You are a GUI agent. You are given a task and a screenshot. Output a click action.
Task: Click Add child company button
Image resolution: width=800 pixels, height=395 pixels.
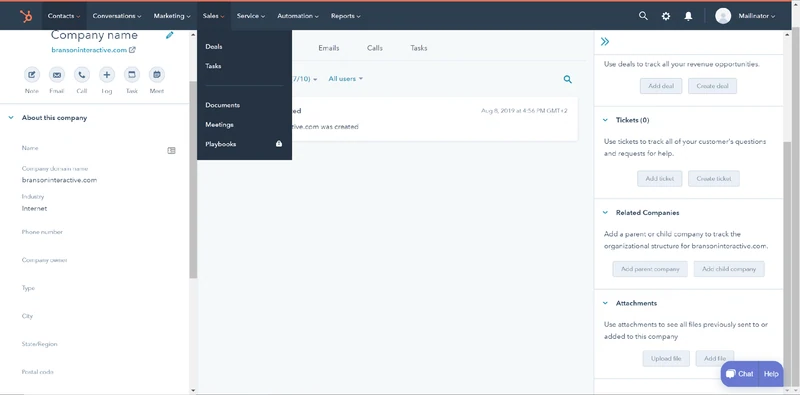pyautogui.click(x=729, y=269)
